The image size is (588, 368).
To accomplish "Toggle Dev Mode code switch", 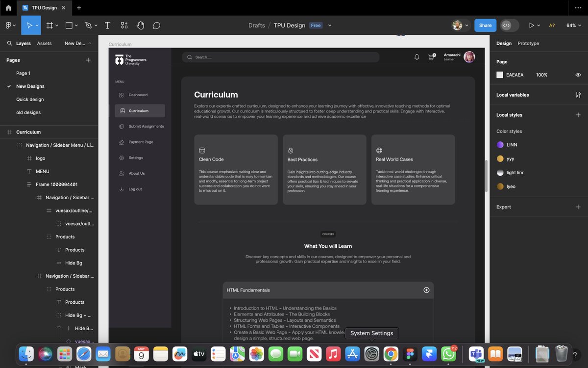I will click(x=509, y=25).
